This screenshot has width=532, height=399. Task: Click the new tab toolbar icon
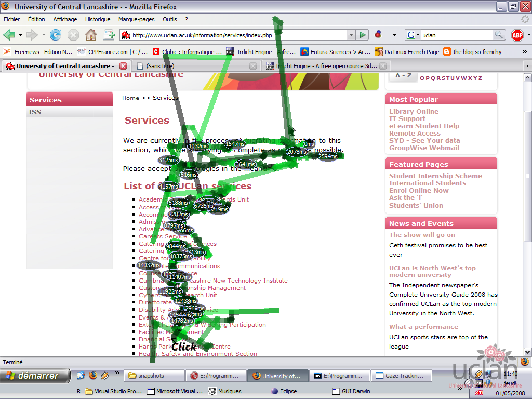click(109, 35)
